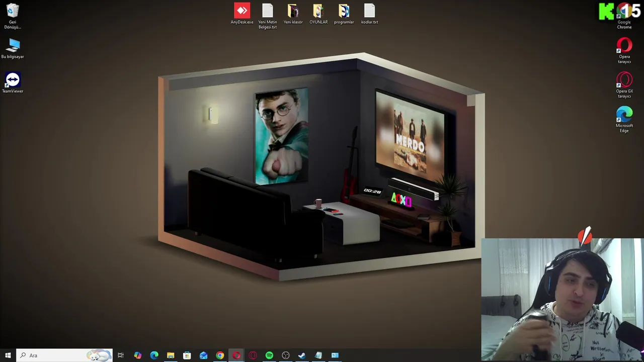Open the OYUNLAR folder icon

pyautogui.click(x=318, y=14)
